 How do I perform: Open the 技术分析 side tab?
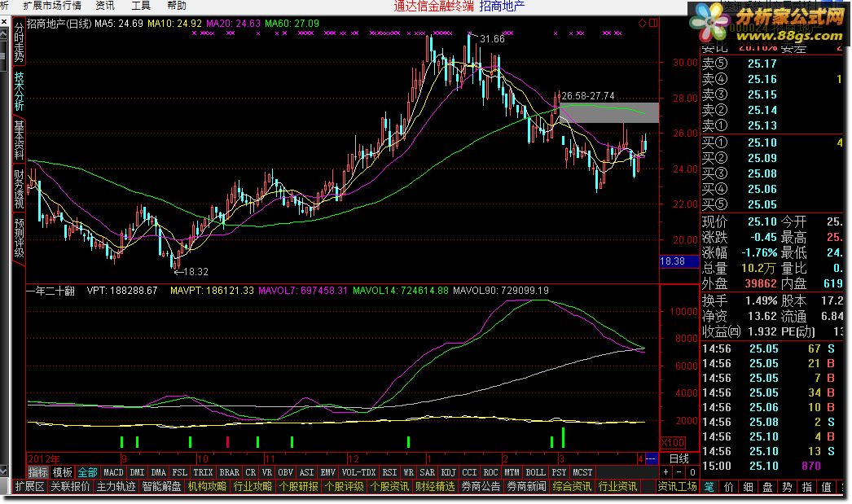click(x=19, y=91)
